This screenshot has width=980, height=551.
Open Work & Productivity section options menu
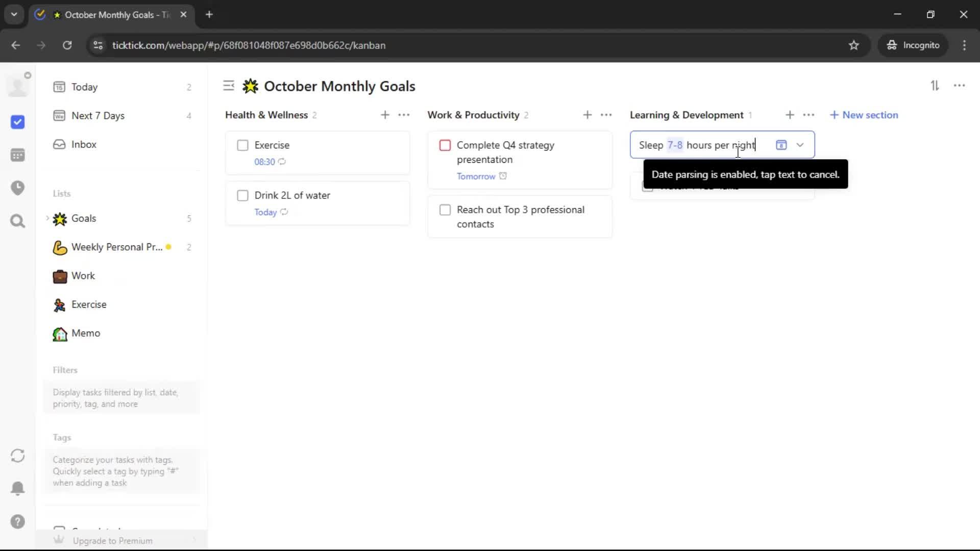click(606, 115)
